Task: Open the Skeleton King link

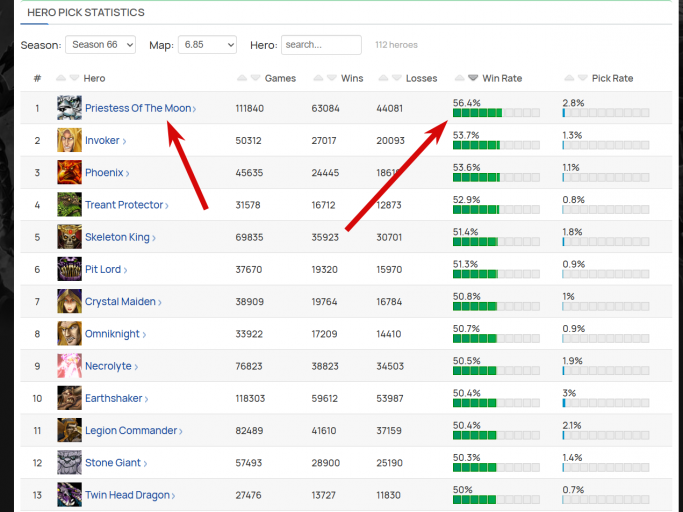Action: tap(120, 237)
